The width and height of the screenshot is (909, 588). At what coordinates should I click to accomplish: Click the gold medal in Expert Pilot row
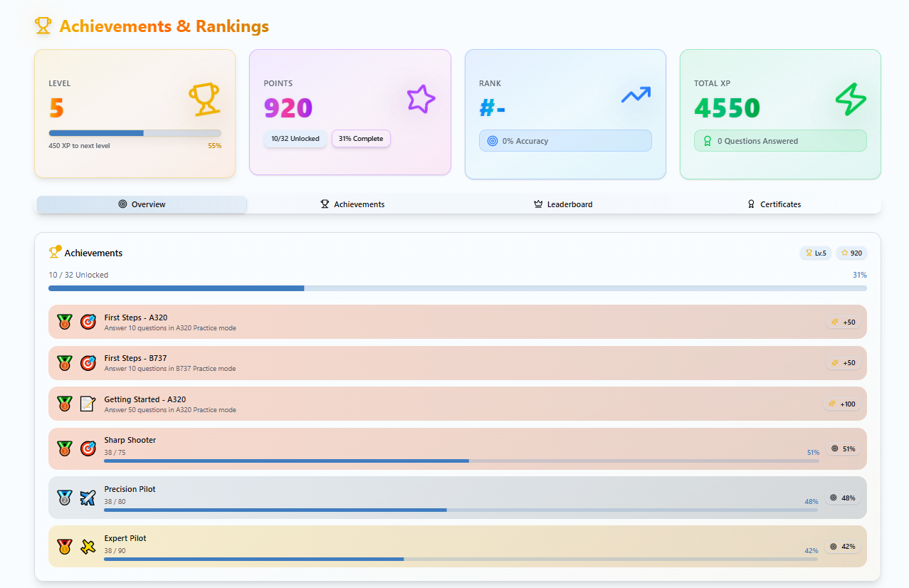[65, 547]
